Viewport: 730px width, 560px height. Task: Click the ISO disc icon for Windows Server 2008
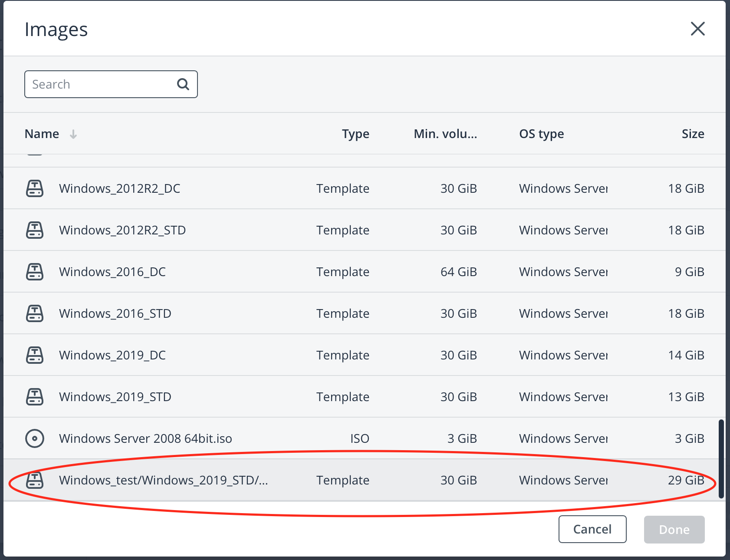coord(35,438)
